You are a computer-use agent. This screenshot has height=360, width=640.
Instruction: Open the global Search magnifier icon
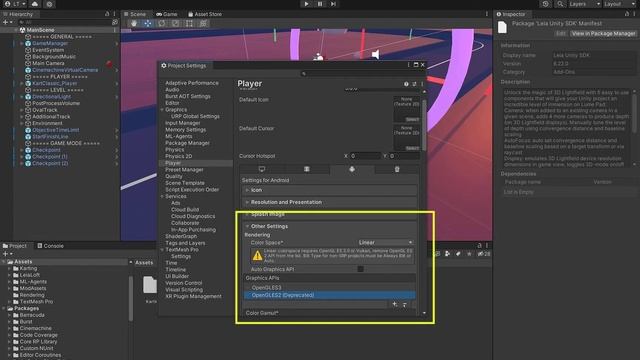point(560,4)
